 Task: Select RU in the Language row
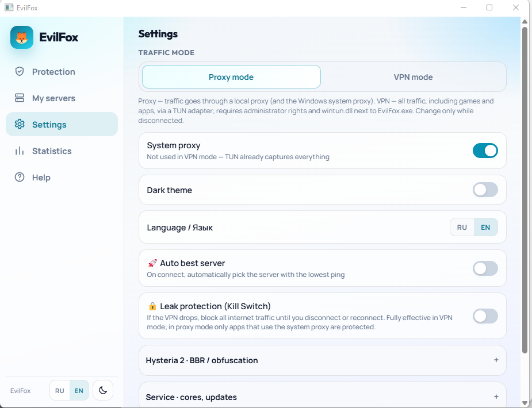(x=462, y=228)
